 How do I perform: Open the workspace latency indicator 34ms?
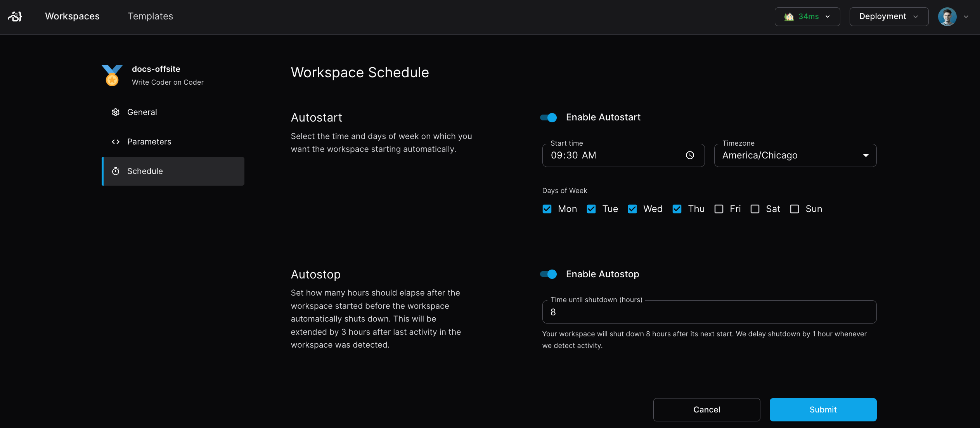pos(807,16)
